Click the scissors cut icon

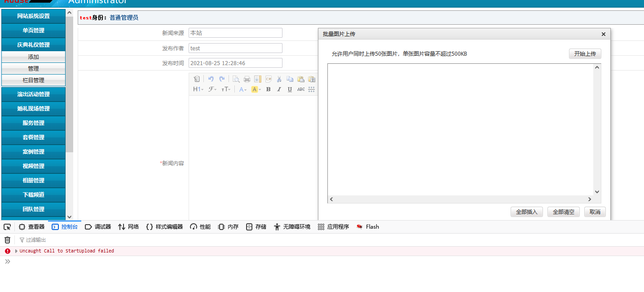coord(279,79)
